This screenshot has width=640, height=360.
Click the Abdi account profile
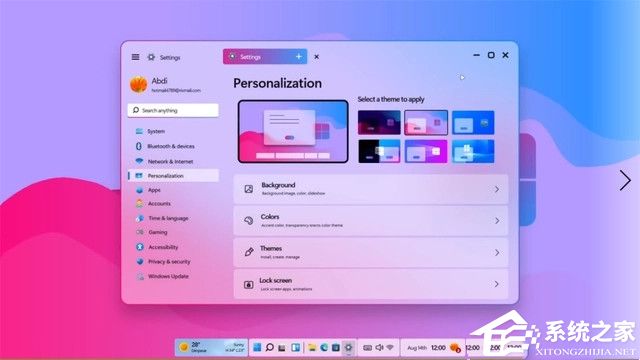(x=165, y=84)
